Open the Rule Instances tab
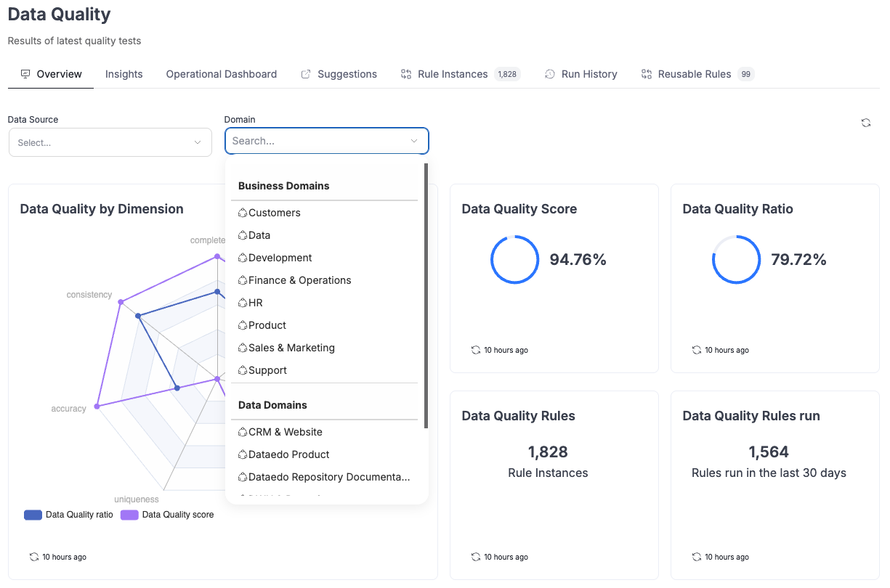Viewport: 890px width, 588px height. 461,74
